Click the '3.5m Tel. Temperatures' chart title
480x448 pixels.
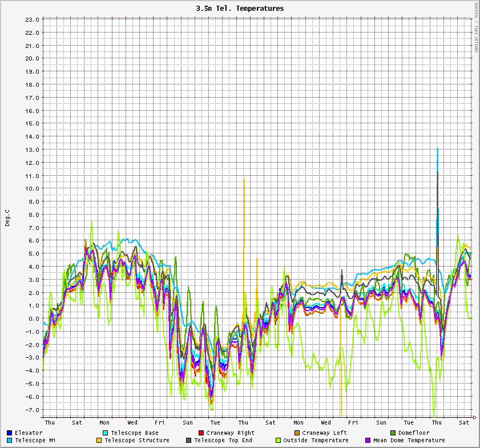pos(240,9)
